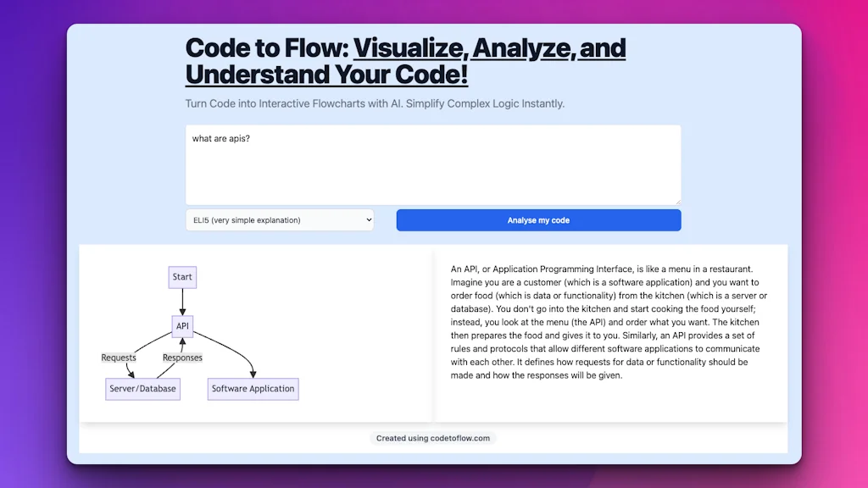Click the Responses label in the diagram
The height and width of the screenshot is (488, 868).
(x=182, y=358)
